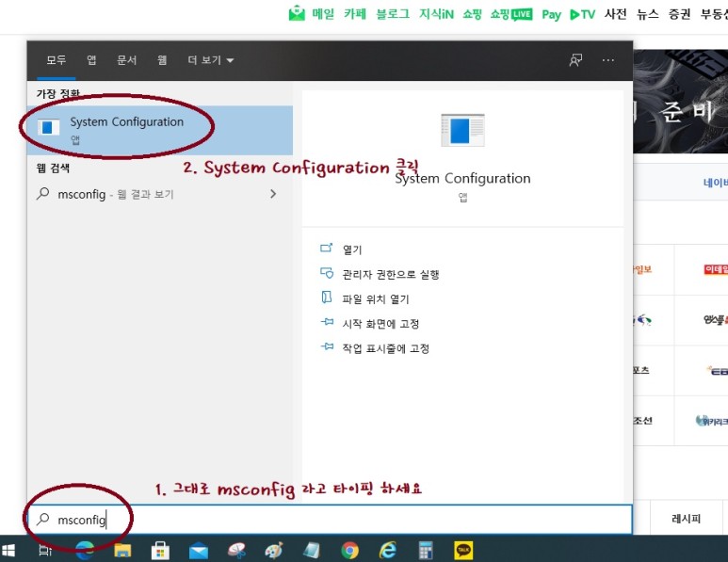Click the Naver mail envelope icon
728x562 pixels.
pyautogui.click(x=297, y=13)
